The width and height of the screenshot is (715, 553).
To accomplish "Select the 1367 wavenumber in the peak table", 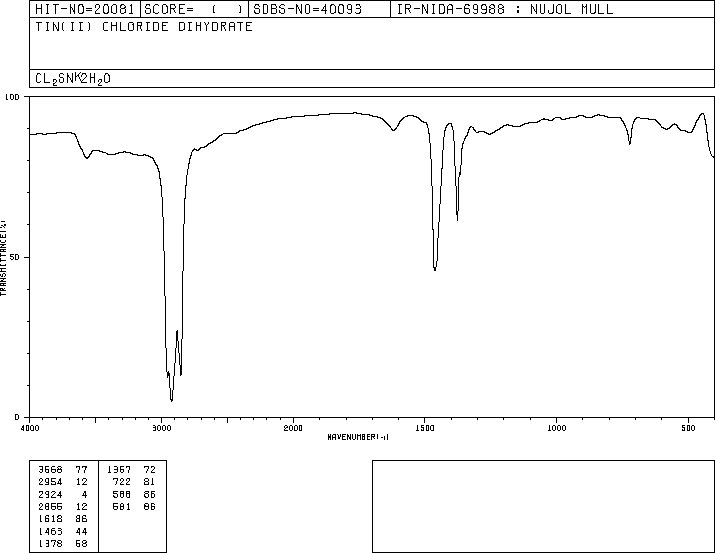I will [x=119, y=470].
